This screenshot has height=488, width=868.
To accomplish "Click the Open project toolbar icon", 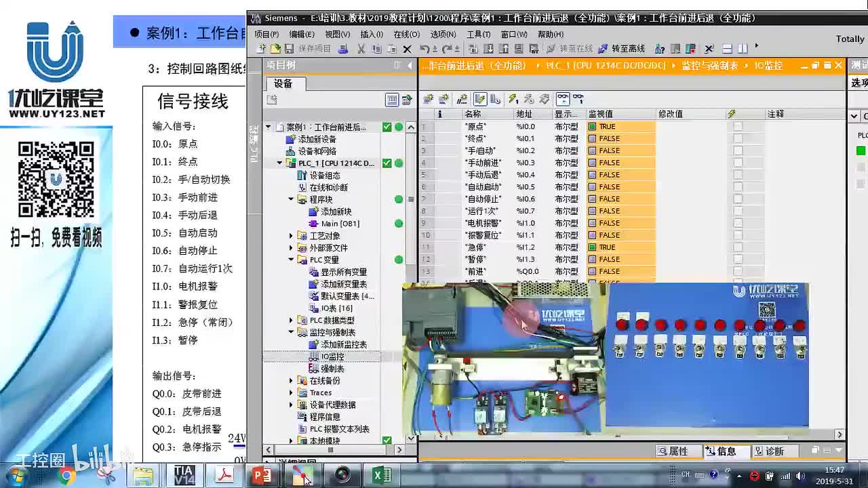I will pyautogui.click(x=275, y=49).
